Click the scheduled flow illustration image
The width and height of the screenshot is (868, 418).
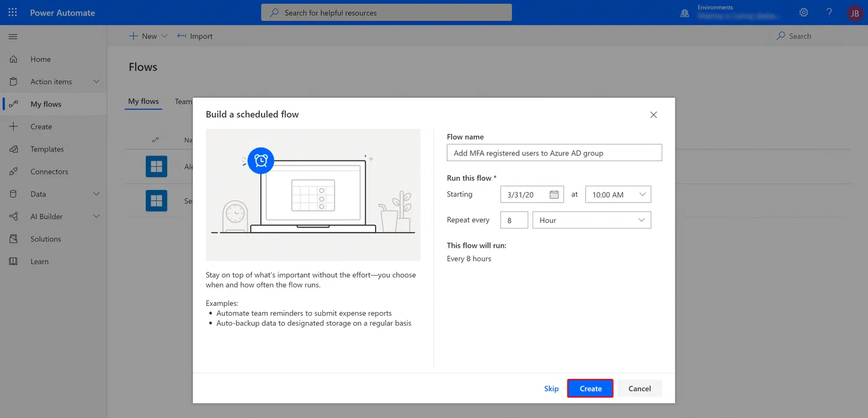(313, 194)
